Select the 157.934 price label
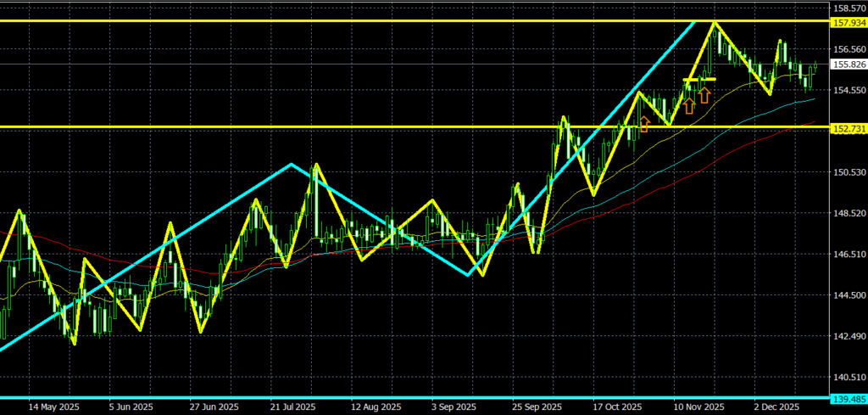Image resolution: width=868 pixels, height=415 pixels. [x=849, y=22]
